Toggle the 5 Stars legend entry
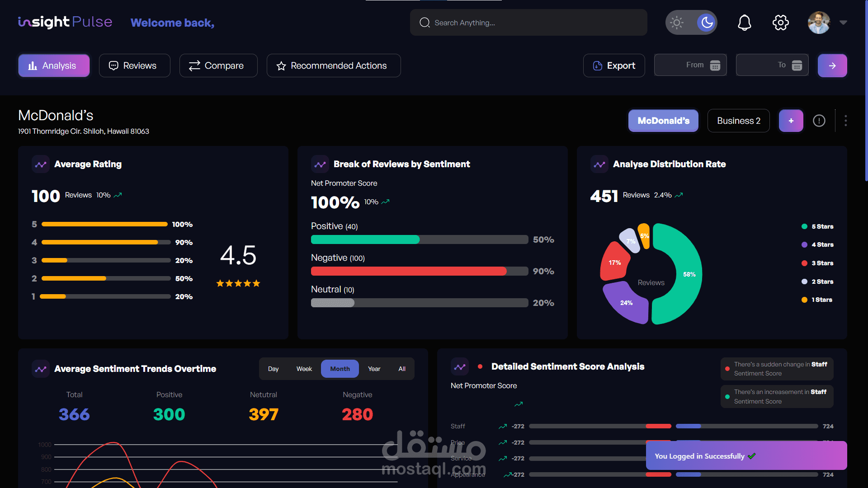This screenshot has height=488, width=868. click(817, 226)
